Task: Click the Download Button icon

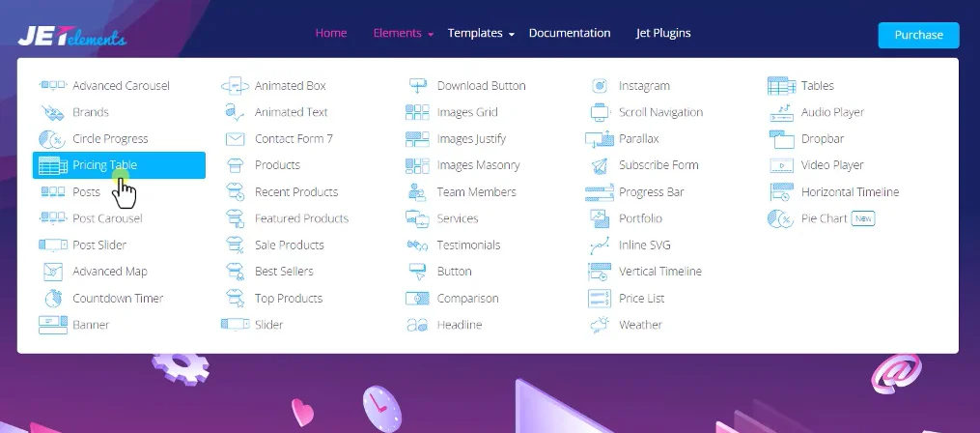Action: pyautogui.click(x=417, y=86)
